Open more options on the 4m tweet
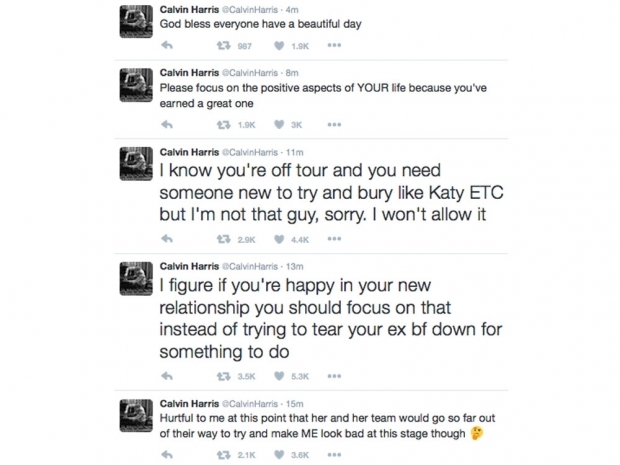The width and height of the screenshot is (620, 465). tap(334, 45)
